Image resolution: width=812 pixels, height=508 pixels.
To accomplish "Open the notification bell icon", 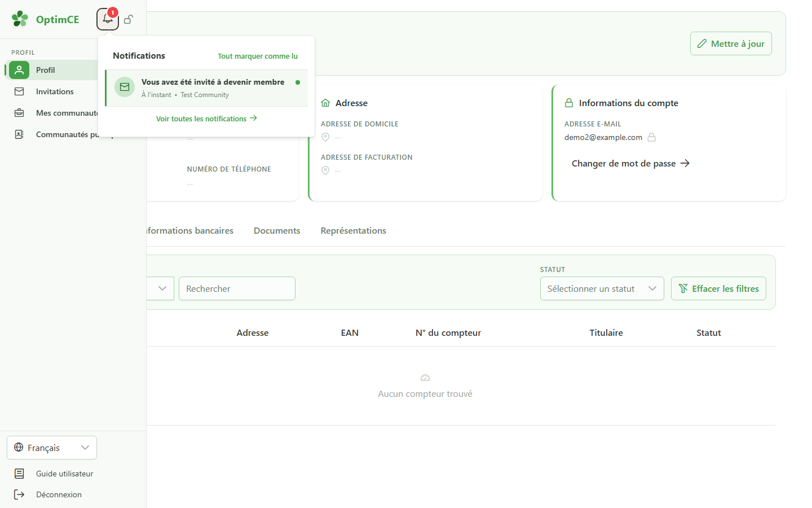I will point(108,19).
